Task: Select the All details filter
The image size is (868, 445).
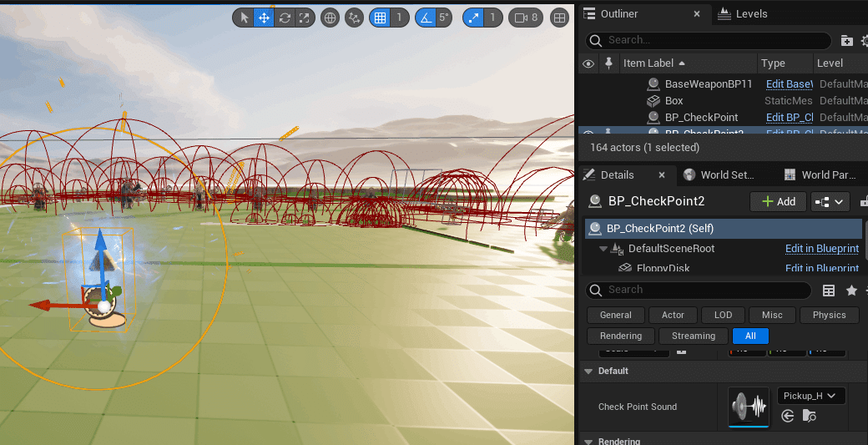Action: [x=750, y=336]
